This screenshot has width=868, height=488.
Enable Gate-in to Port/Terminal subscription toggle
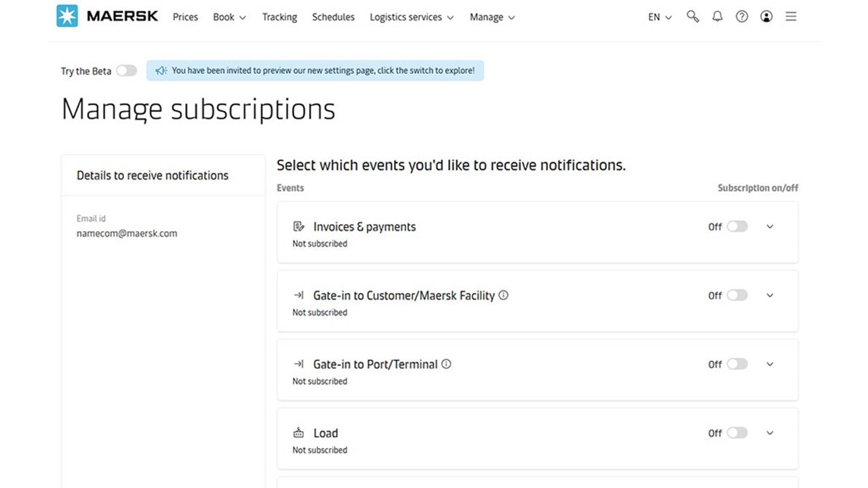(x=737, y=364)
